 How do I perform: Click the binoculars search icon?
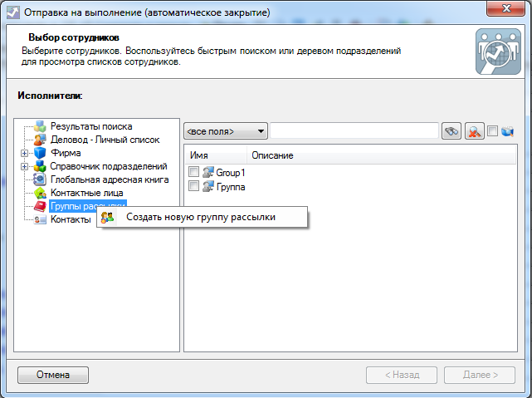tap(451, 131)
